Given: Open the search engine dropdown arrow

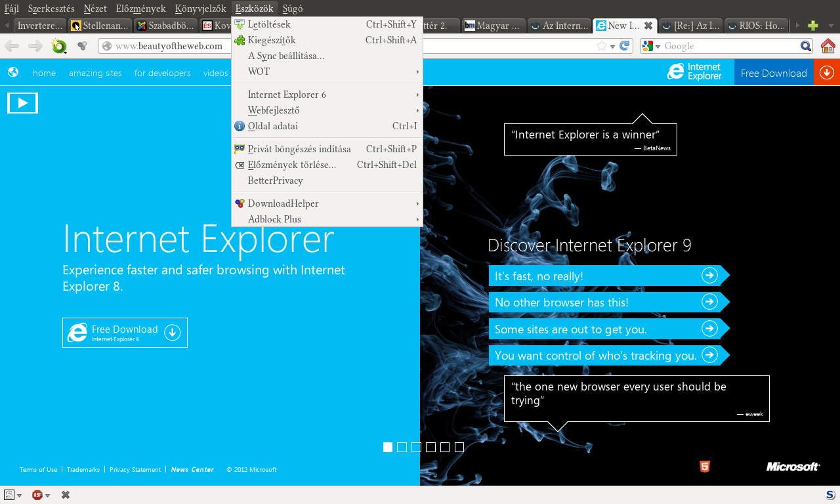Looking at the screenshot, I should 658,47.
